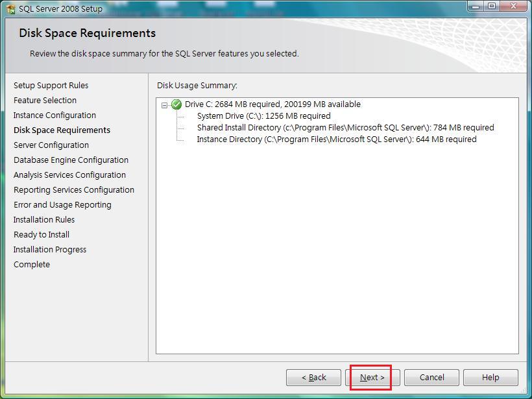Click the bold Disk Space Requirements step
The image size is (532, 399).
(62, 130)
